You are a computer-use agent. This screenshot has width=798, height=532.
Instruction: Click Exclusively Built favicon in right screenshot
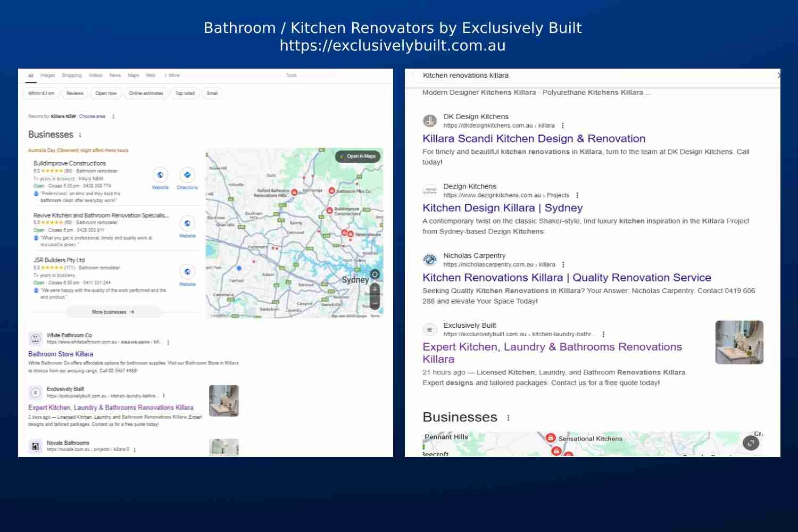pos(430,329)
